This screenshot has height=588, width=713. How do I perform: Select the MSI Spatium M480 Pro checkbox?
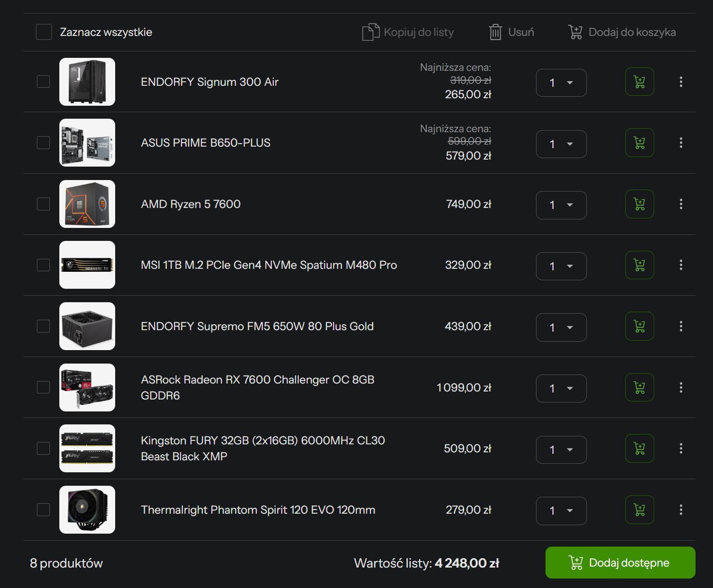pyautogui.click(x=43, y=265)
